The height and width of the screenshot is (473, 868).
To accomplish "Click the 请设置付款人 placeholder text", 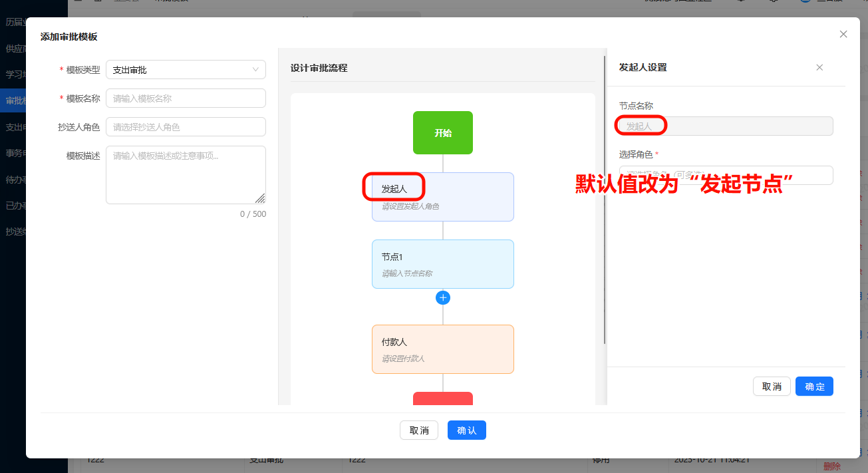I will point(403,359).
